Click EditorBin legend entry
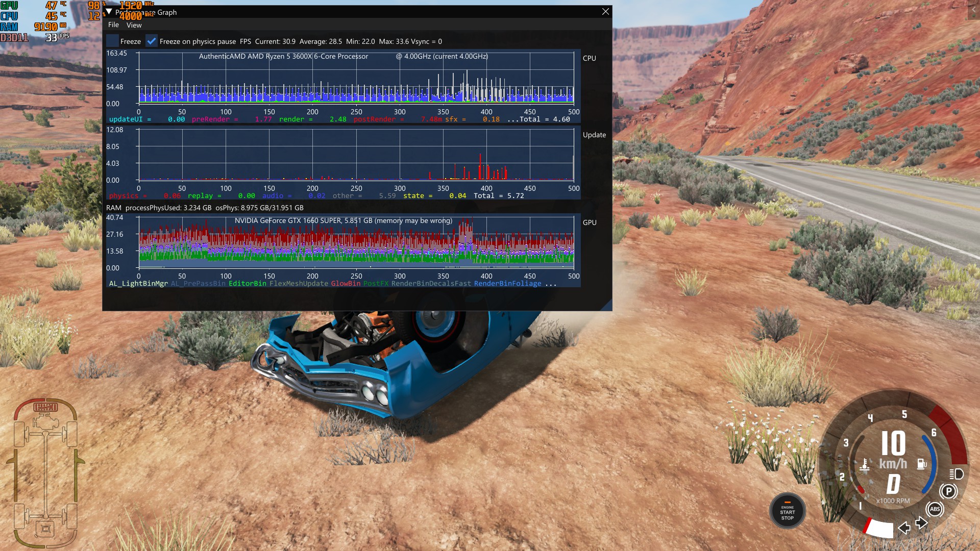 (x=247, y=284)
